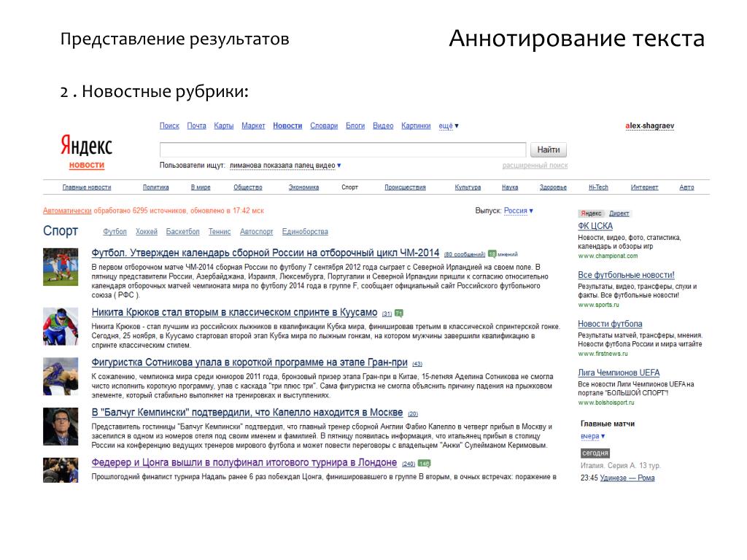Open Маркет service link
This screenshot has height=560, width=747.
[x=253, y=125]
